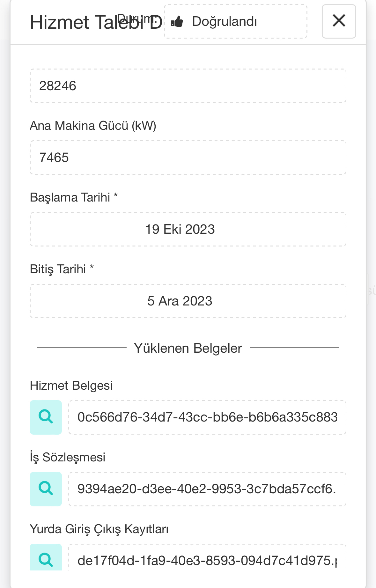Click the Hizmet Belgesi label

tap(71, 386)
